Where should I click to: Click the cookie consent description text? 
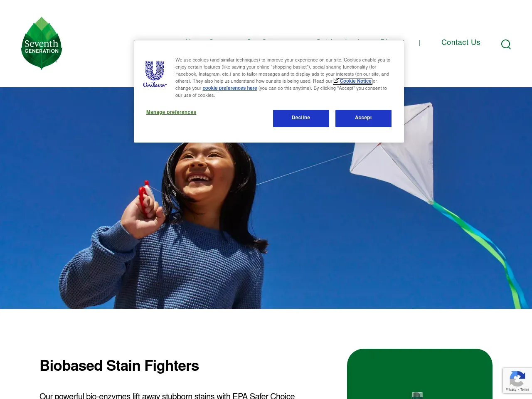pyautogui.click(x=283, y=78)
